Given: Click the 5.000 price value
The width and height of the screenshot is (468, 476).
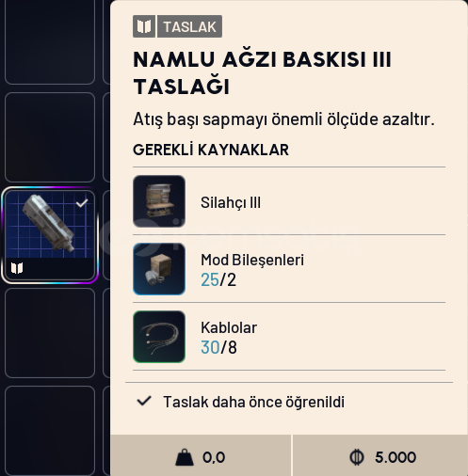Looking at the screenshot, I should pyautogui.click(x=395, y=457).
